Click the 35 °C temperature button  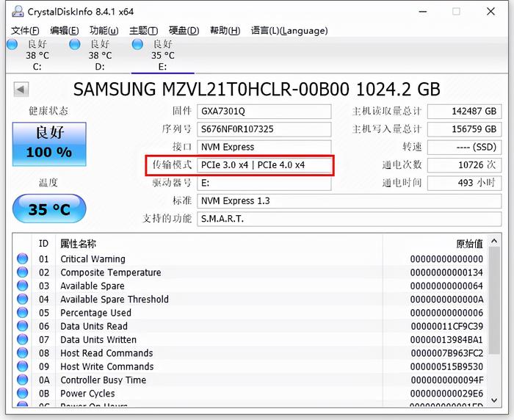(49, 209)
